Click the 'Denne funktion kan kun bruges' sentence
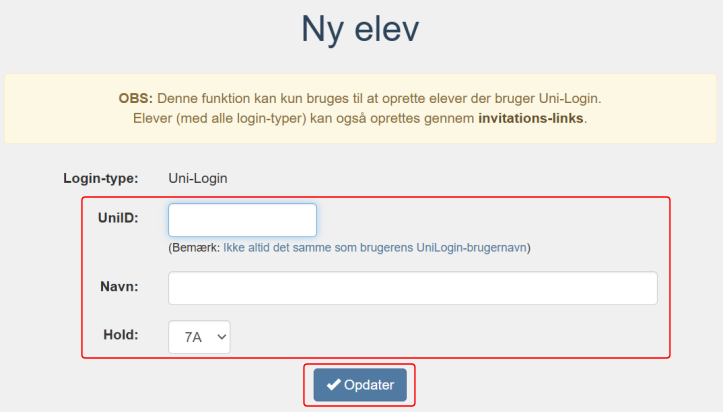723x412 pixels. [x=379, y=98]
